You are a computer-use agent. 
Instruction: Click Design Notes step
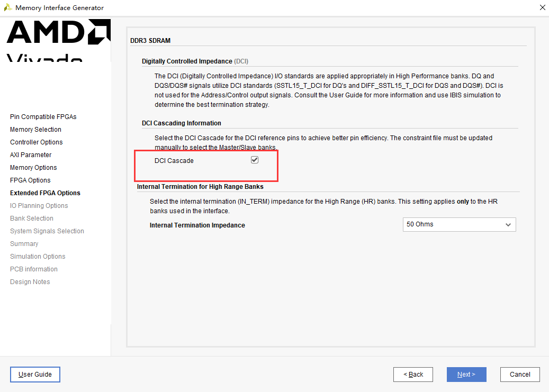30,282
